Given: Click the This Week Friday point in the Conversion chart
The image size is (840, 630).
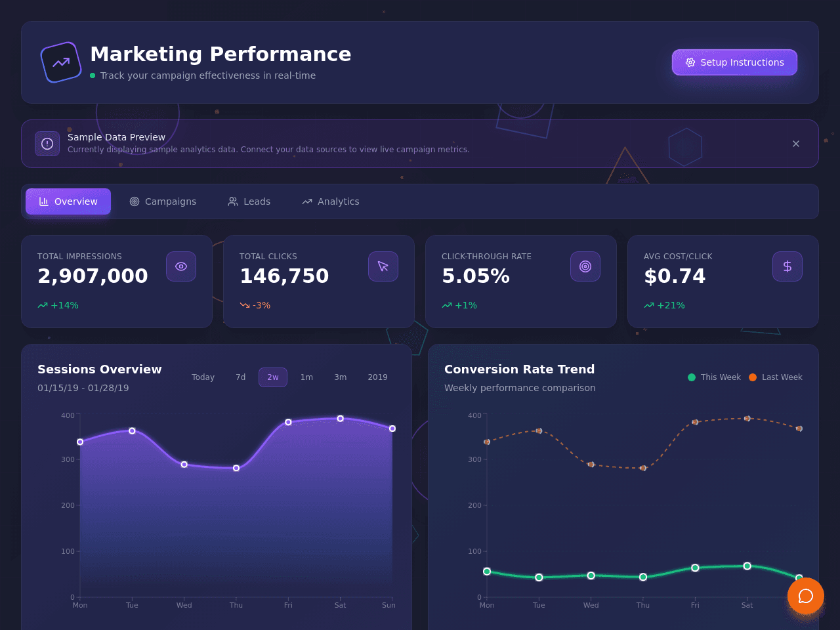Looking at the screenshot, I should pyautogui.click(x=695, y=568).
